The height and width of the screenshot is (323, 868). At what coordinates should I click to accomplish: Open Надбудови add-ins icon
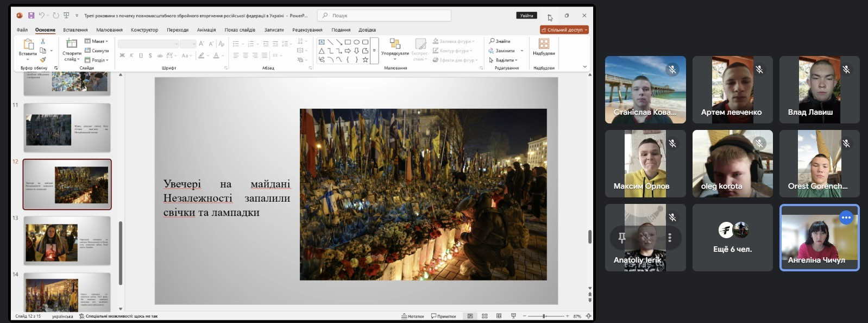click(x=544, y=44)
